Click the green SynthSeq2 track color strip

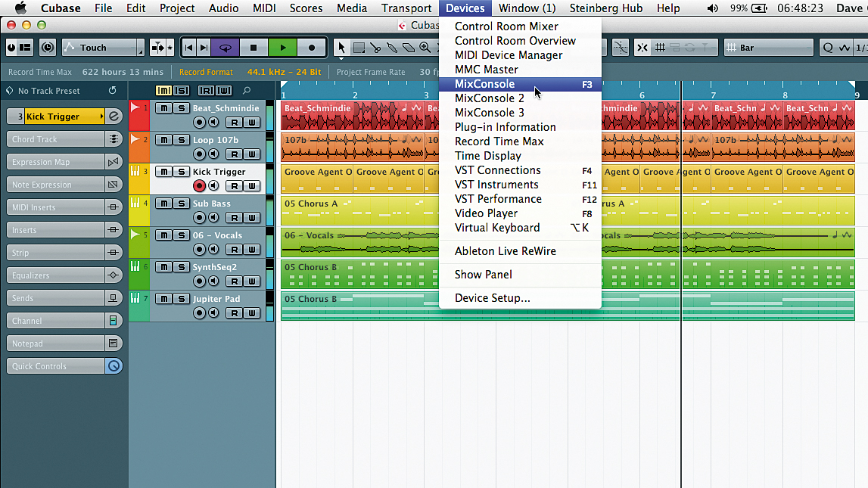point(139,275)
